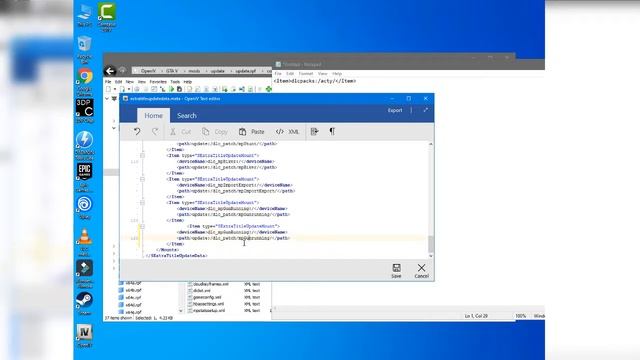Open the Recycle Bin desktop icon
This screenshot has width=640, height=360.
click(x=84, y=50)
